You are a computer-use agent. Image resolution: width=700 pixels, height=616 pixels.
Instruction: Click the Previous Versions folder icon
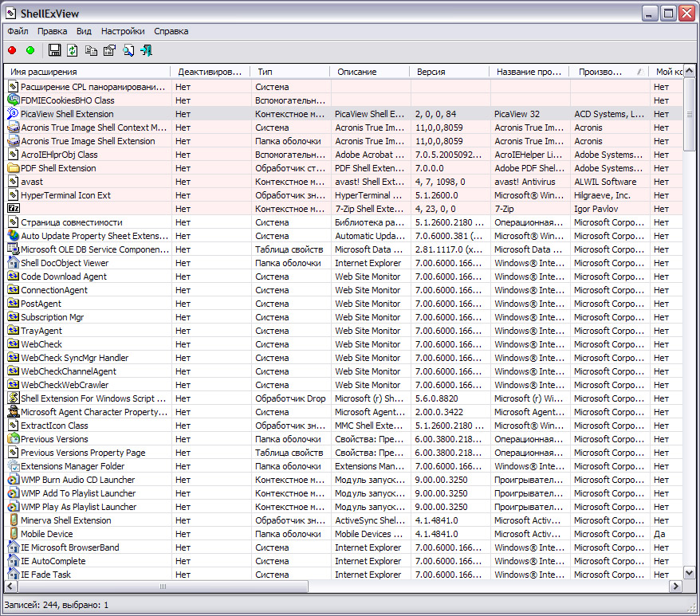[x=14, y=438]
